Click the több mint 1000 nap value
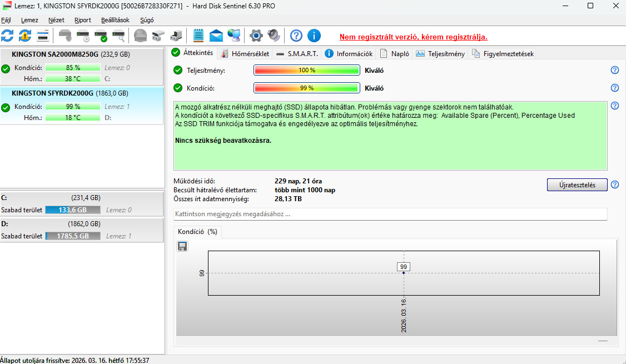 click(305, 190)
